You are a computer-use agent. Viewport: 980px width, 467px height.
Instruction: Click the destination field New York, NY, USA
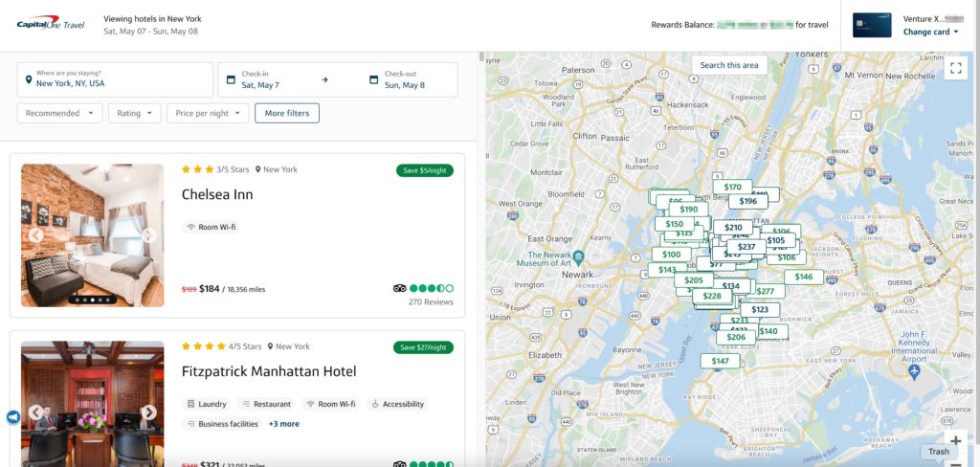coord(115,79)
